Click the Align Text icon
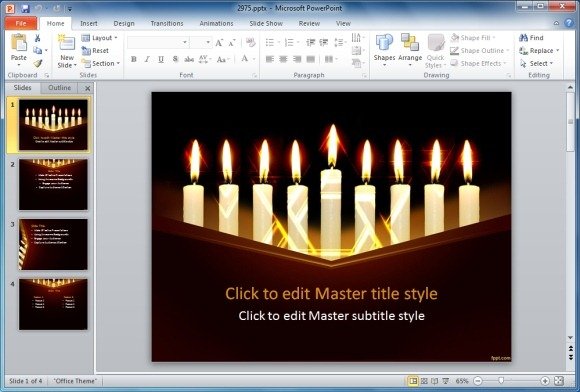The width and height of the screenshot is (580, 392). click(x=357, y=50)
